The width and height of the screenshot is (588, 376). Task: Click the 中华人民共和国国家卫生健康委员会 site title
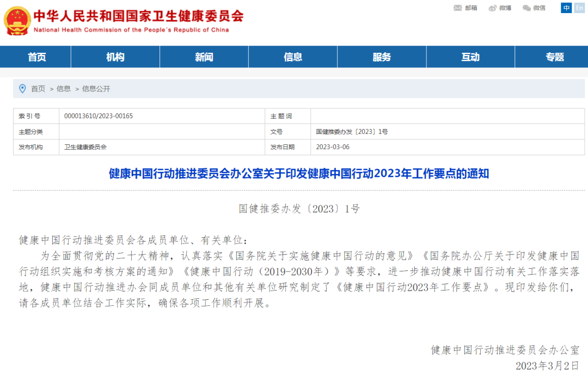click(x=139, y=16)
